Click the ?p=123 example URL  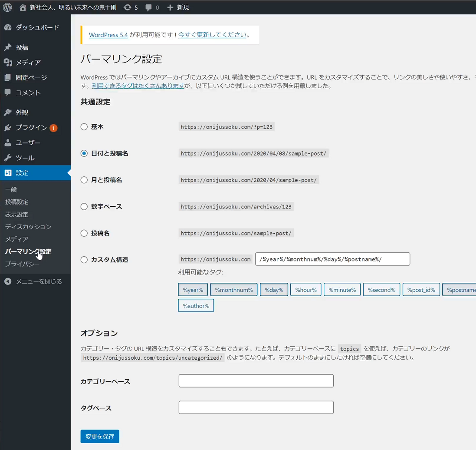click(227, 127)
